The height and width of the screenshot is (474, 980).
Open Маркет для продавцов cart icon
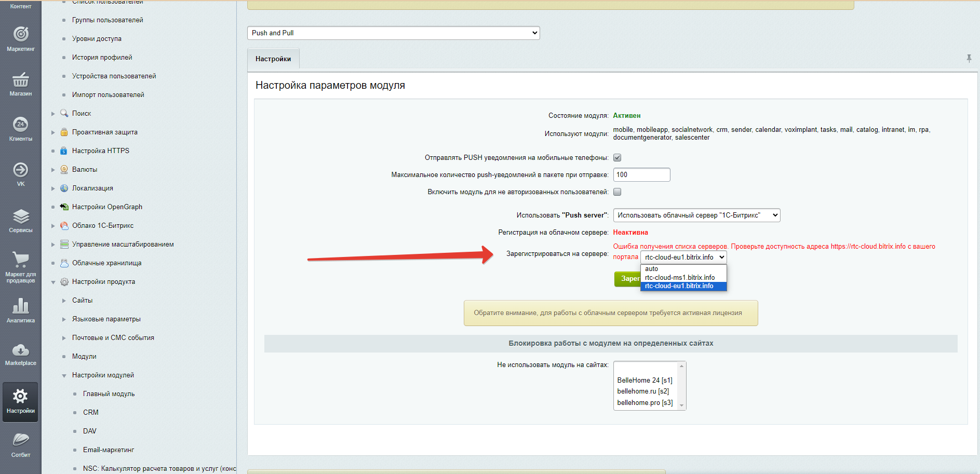21,260
